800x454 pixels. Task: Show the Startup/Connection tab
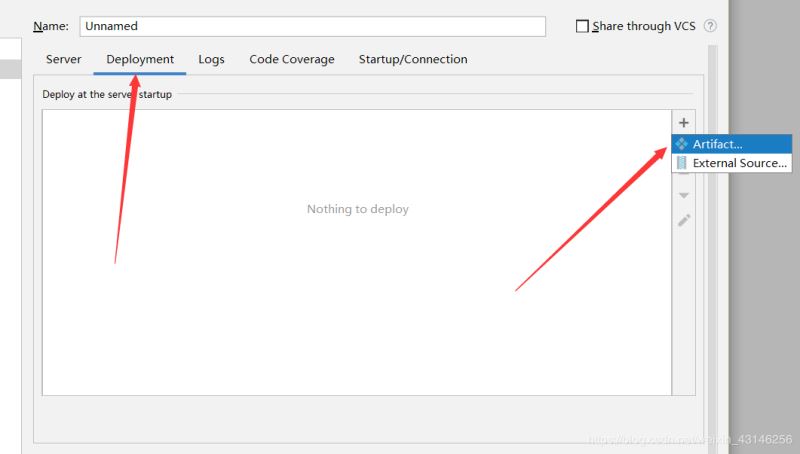point(413,59)
